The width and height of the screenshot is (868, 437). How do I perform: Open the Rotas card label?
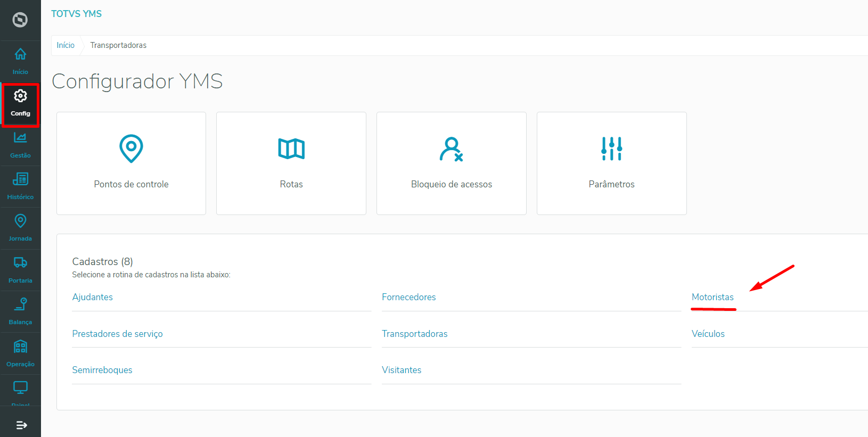tap(291, 184)
